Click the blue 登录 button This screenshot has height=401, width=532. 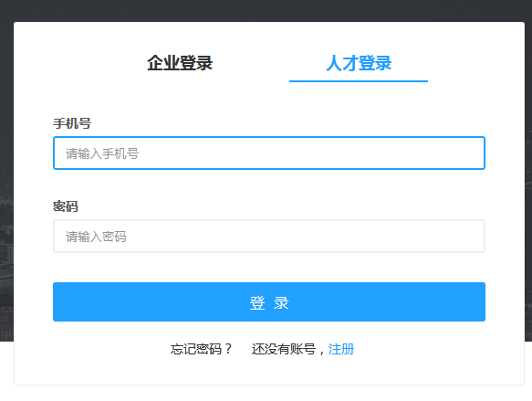[x=269, y=301]
